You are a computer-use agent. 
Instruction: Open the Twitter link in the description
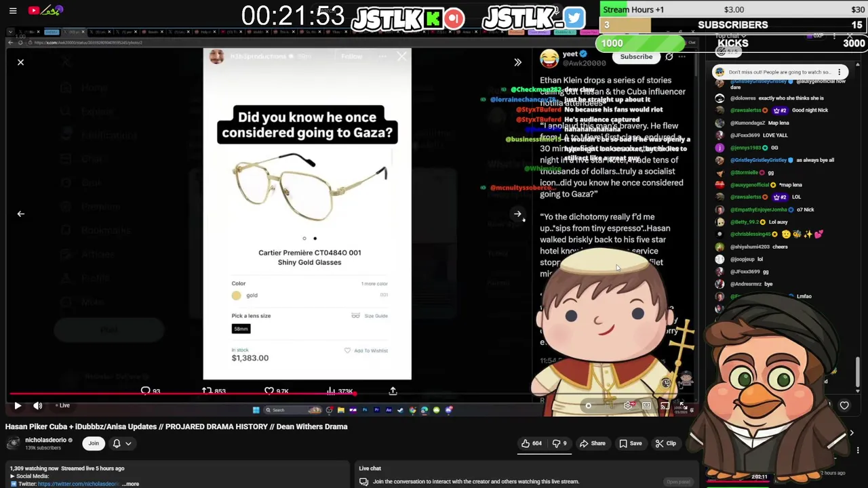[79, 484]
